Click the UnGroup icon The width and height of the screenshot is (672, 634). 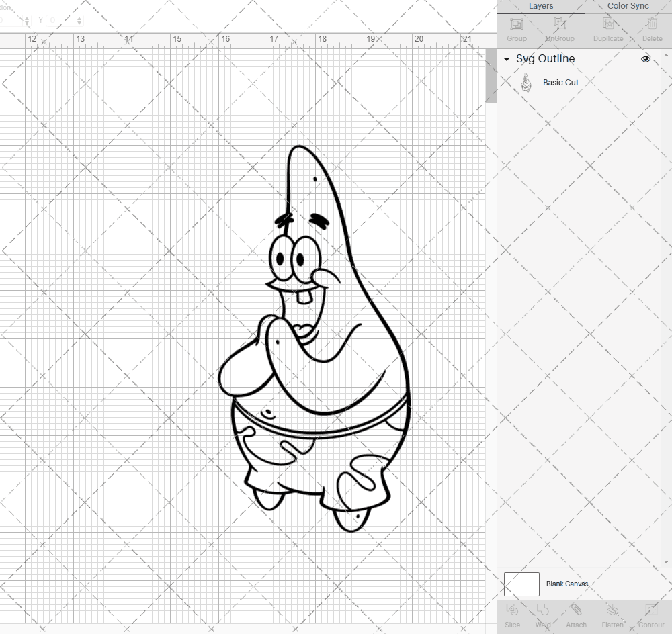tap(559, 24)
